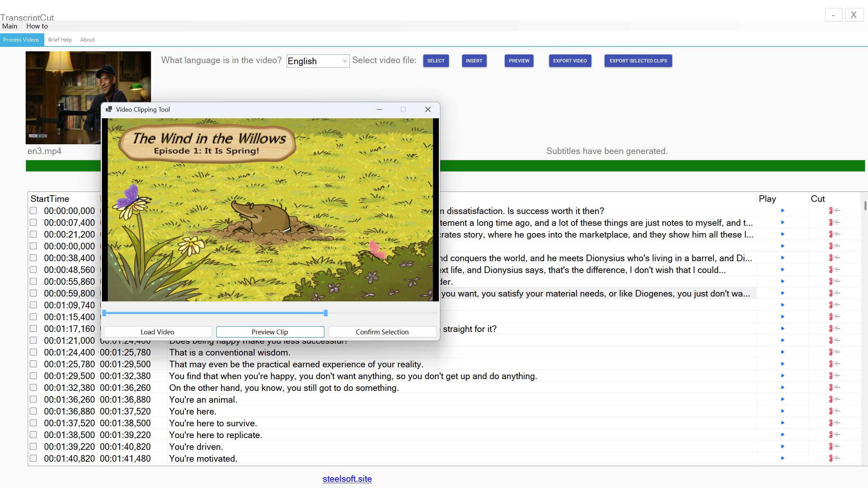Enable the checkbox for row 00:01:32,380
868x488 pixels.
coord(33,387)
